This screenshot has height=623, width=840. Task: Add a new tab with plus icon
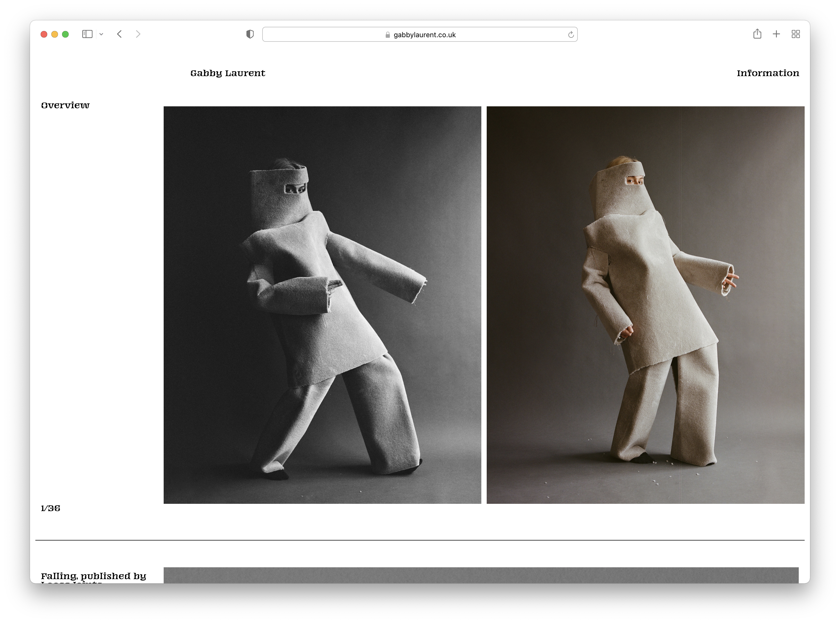[x=776, y=34]
